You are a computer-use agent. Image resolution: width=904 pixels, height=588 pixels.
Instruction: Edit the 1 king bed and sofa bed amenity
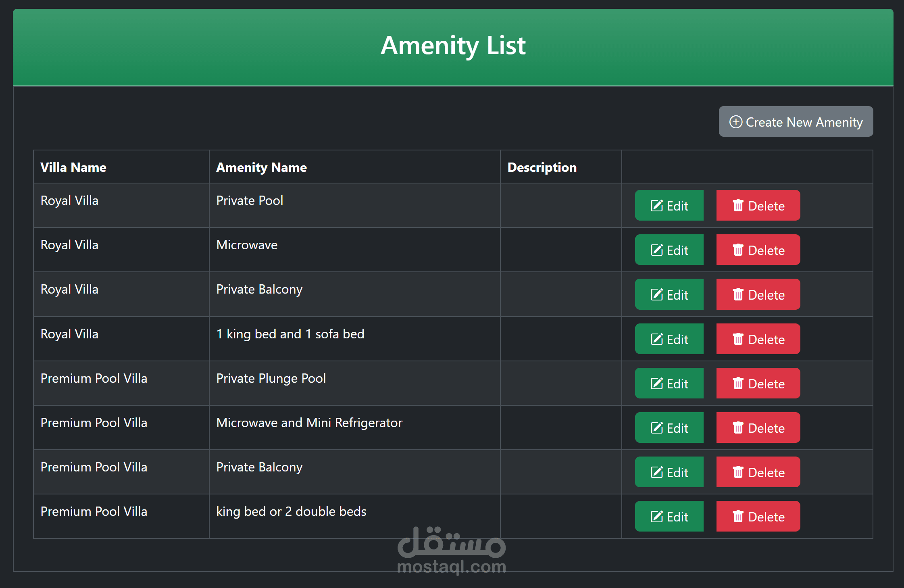point(669,339)
